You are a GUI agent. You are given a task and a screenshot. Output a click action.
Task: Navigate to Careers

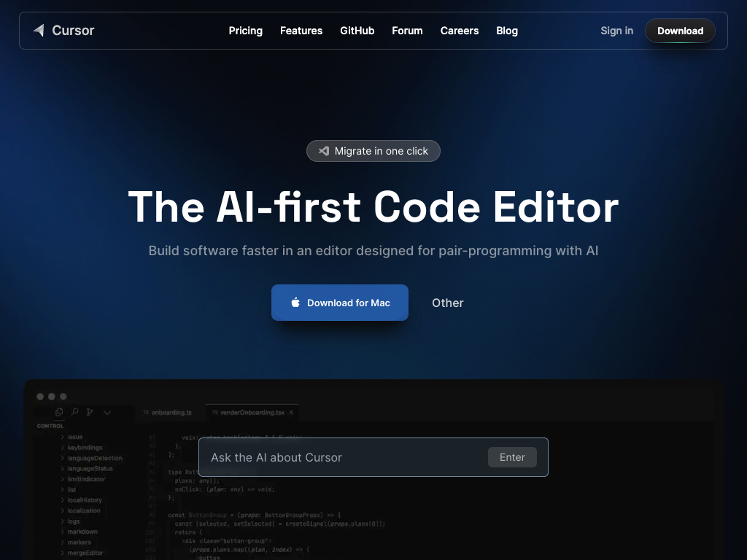click(x=460, y=31)
